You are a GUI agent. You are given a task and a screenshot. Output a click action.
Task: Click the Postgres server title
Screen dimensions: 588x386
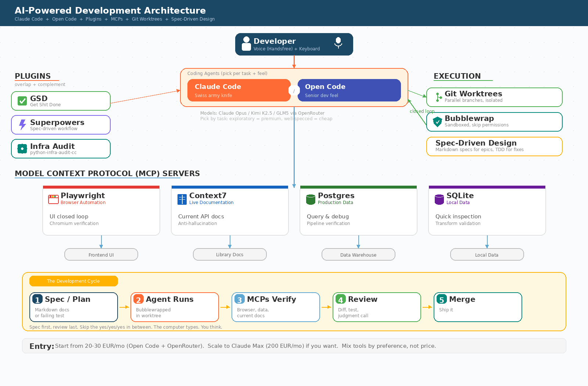pyautogui.click(x=336, y=196)
